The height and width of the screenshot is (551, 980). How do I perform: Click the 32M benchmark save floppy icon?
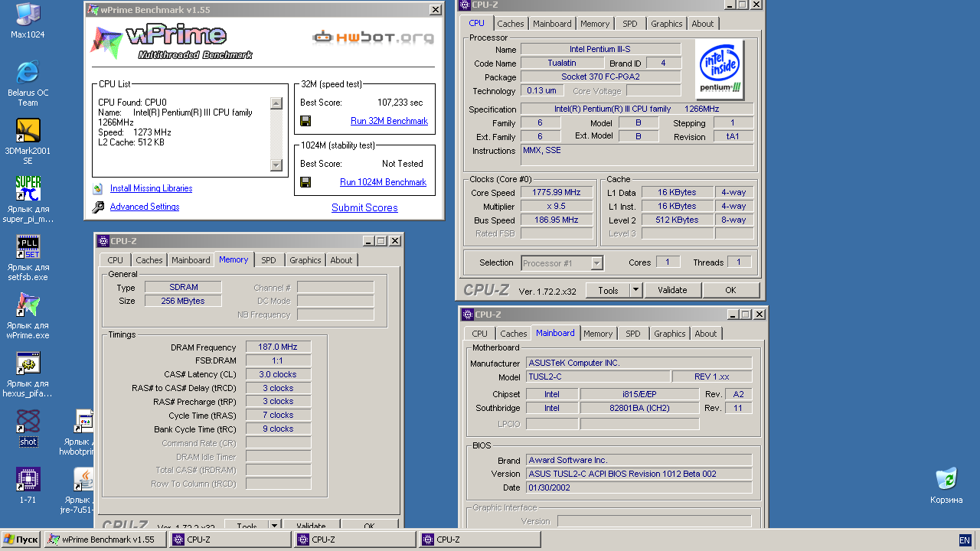coord(305,121)
